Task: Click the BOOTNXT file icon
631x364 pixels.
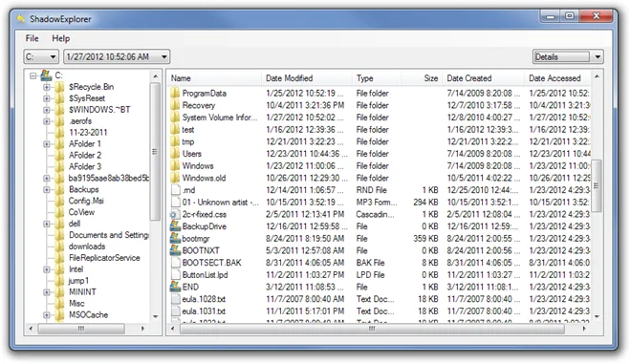Action: coord(175,250)
